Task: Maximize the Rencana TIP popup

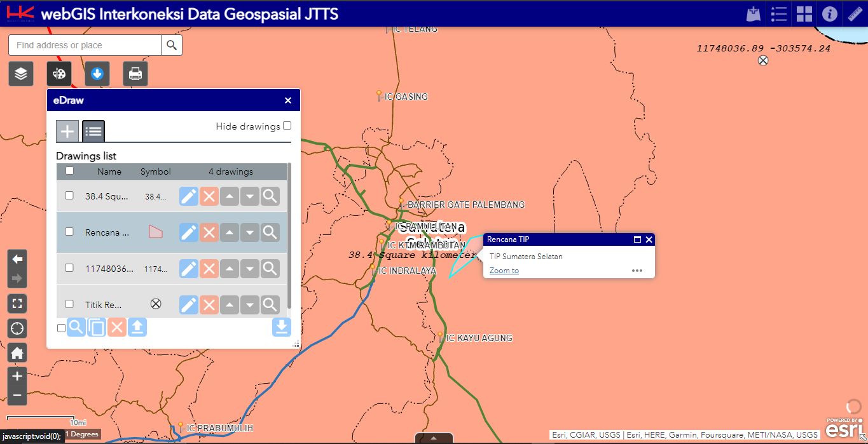Action: (637, 239)
